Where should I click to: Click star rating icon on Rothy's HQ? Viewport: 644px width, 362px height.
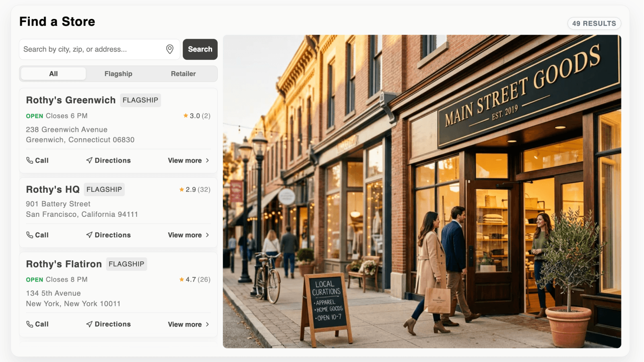(182, 189)
